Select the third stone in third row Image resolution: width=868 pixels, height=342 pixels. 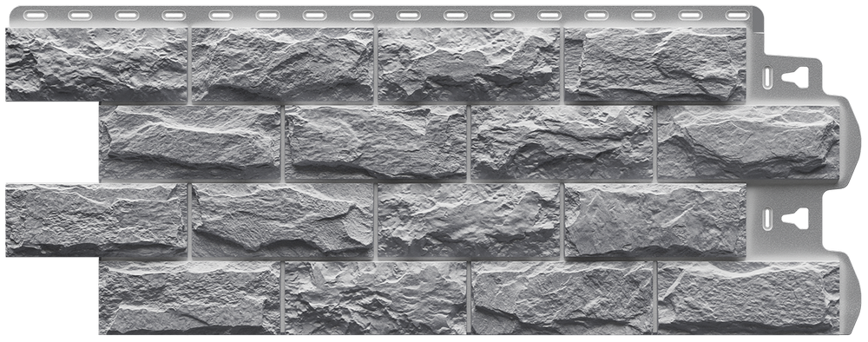469,220
